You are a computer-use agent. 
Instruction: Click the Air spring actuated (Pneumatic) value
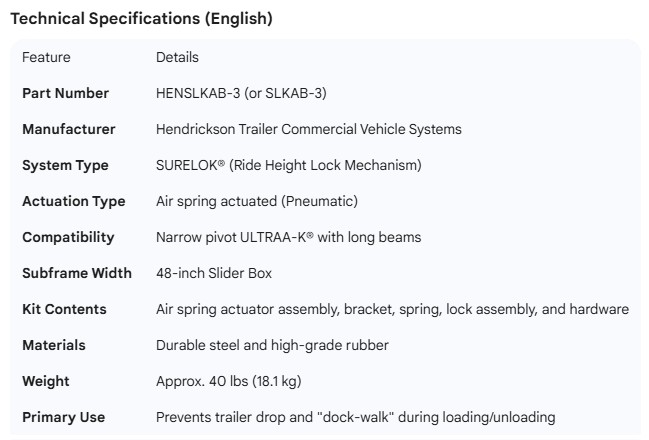(256, 201)
